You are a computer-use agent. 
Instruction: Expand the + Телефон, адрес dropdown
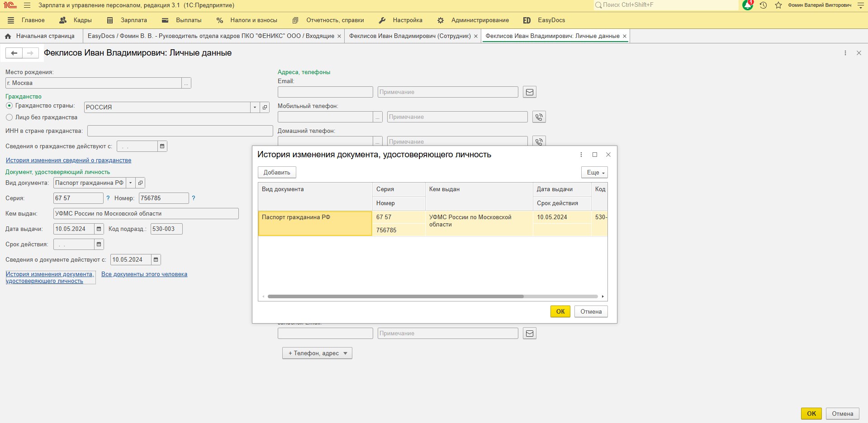[317, 353]
